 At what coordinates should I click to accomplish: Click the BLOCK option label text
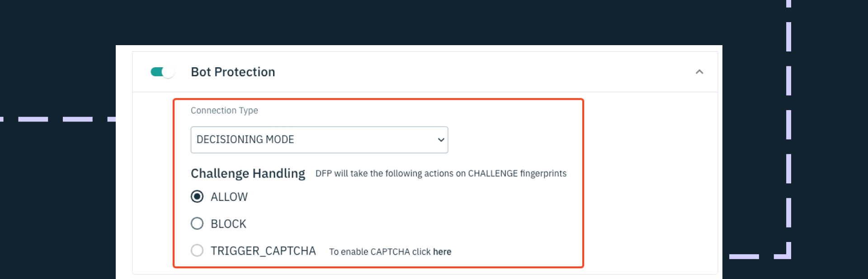point(228,224)
